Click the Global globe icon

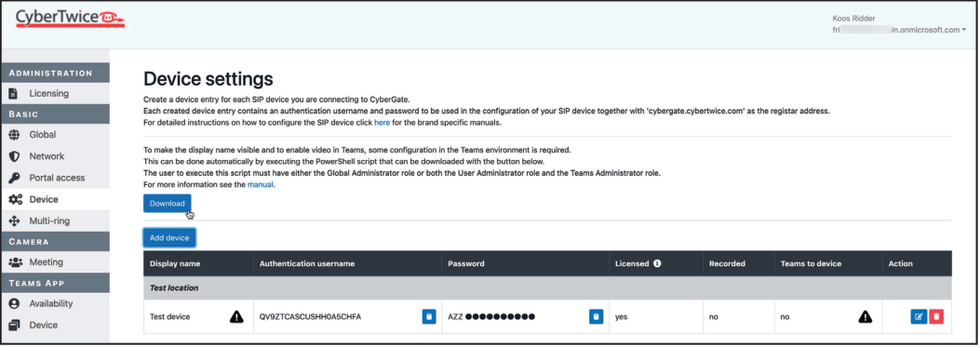pos(14,135)
